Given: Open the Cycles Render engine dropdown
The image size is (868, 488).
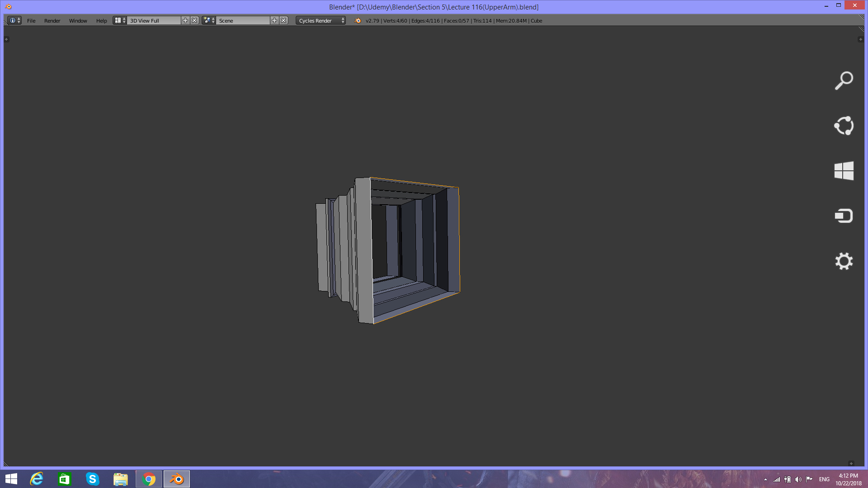Looking at the screenshot, I should 321,21.
